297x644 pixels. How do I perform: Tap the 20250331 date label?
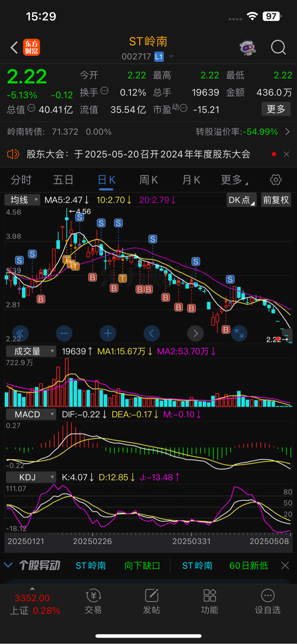[x=191, y=541]
